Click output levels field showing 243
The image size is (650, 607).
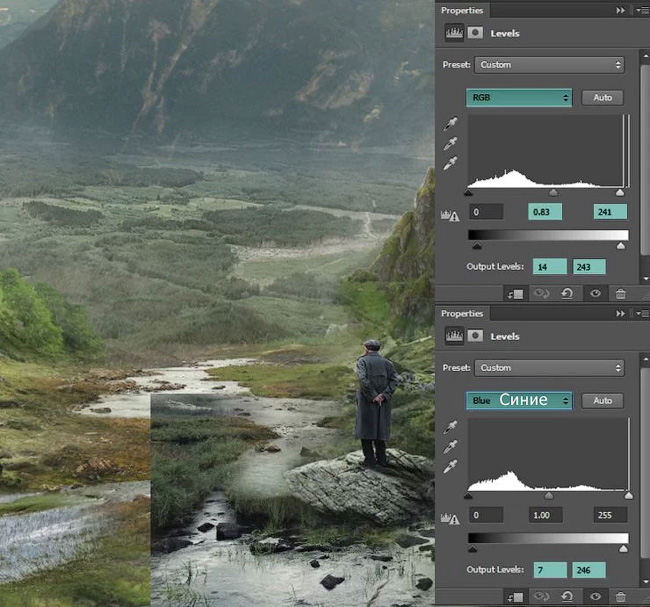[x=589, y=267]
